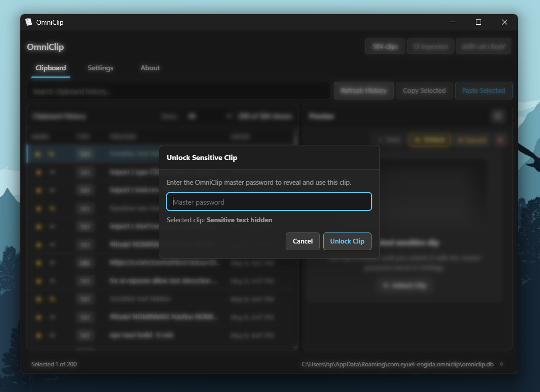
Task: Click the Save button in Preview toolbar
Action: pyautogui.click(x=389, y=140)
